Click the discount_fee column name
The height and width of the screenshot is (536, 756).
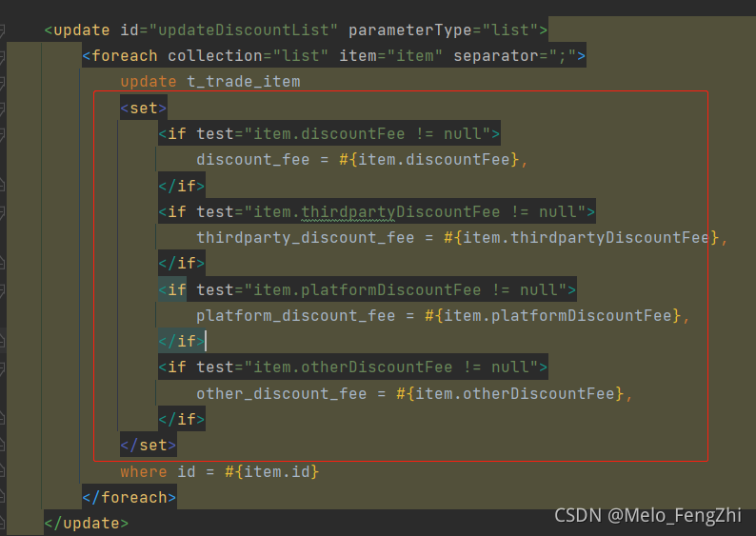point(253,160)
